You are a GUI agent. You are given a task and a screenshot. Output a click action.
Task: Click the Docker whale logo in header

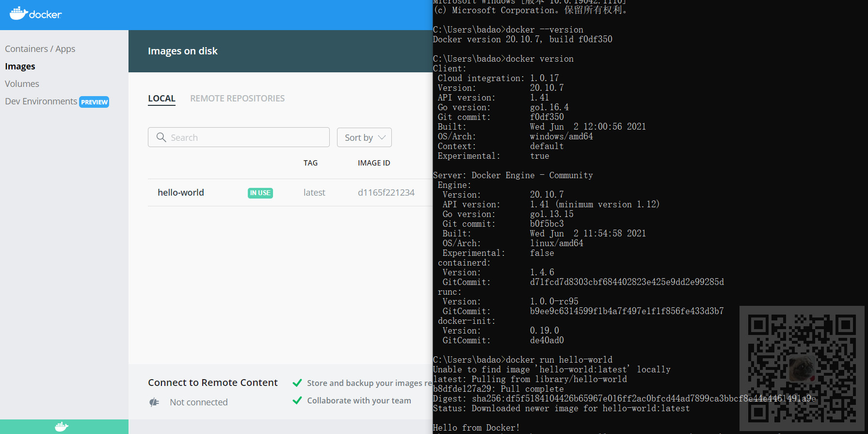[x=35, y=14]
